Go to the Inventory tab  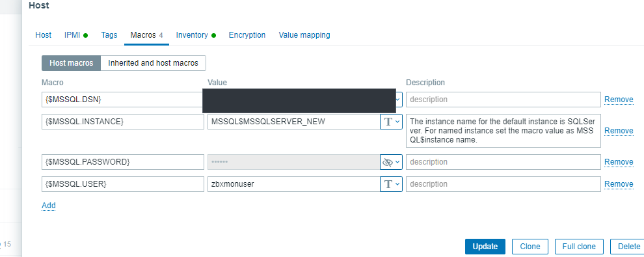[196, 35]
